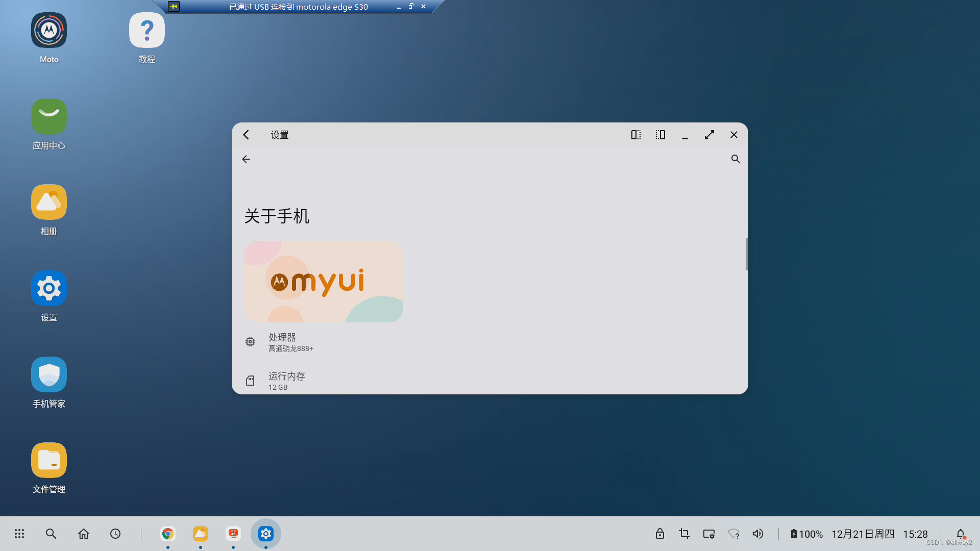Screen dimensions: 980x551
Task: Click the lock screen icon in taskbar
Action: click(659, 534)
